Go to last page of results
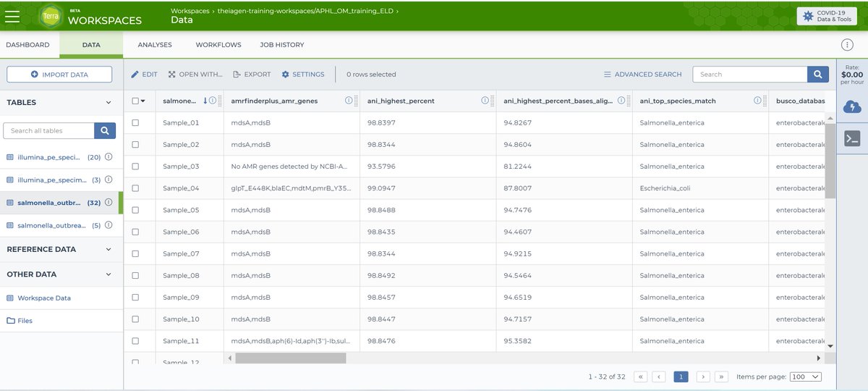 tap(721, 377)
